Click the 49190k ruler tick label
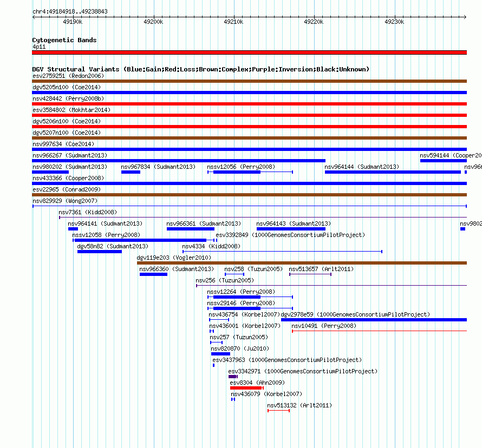The image size is (482, 448). click(x=73, y=22)
